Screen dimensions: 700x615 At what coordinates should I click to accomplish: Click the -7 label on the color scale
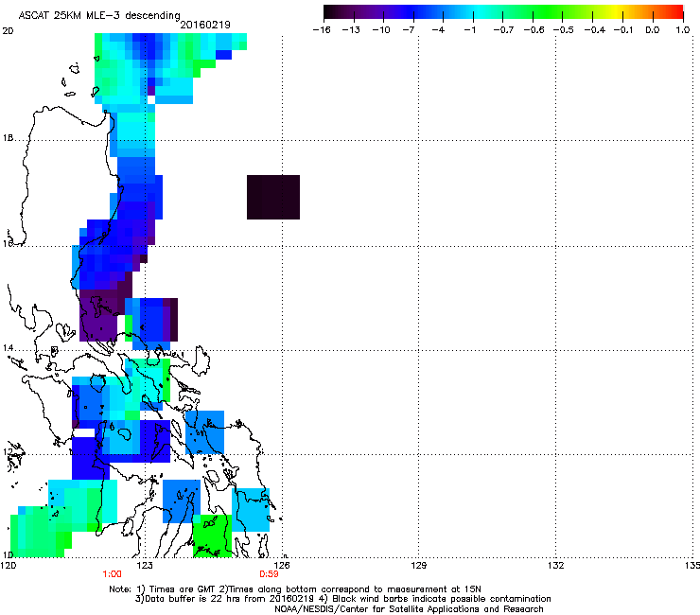[x=408, y=30]
